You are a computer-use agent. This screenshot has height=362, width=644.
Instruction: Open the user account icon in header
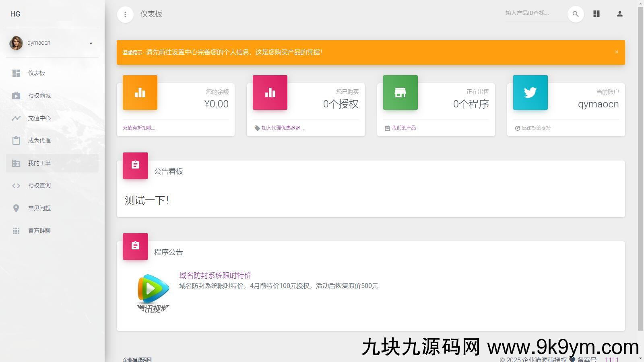[619, 14]
